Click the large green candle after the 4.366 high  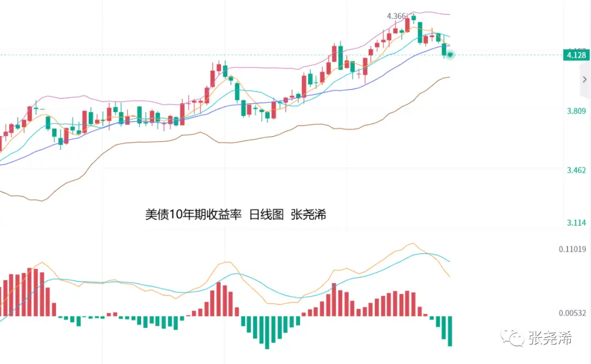tap(420, 32)
